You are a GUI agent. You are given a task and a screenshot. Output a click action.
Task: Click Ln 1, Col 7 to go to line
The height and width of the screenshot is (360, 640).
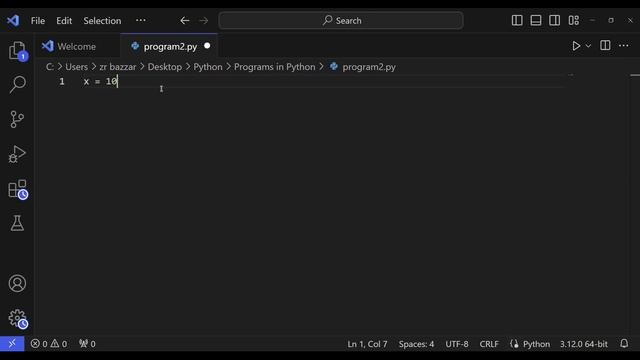tap(367, 344)
